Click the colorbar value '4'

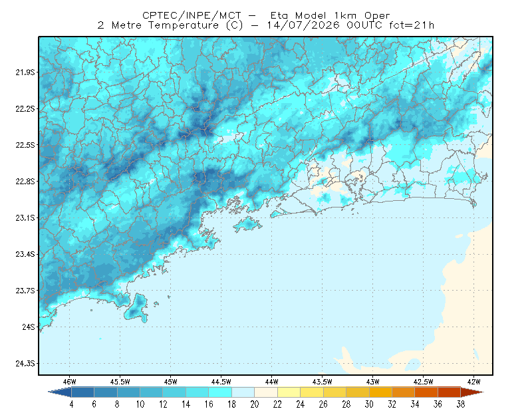[71, 404]
